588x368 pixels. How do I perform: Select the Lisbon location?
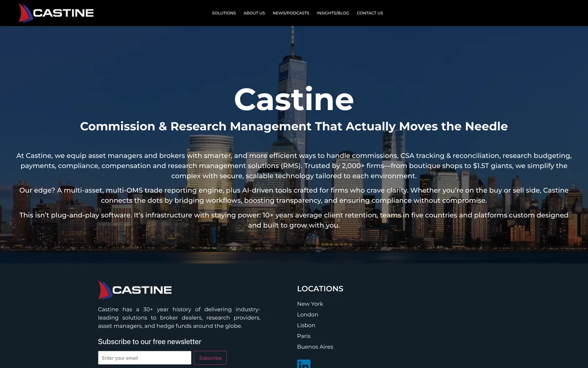[x=306, y=325]
